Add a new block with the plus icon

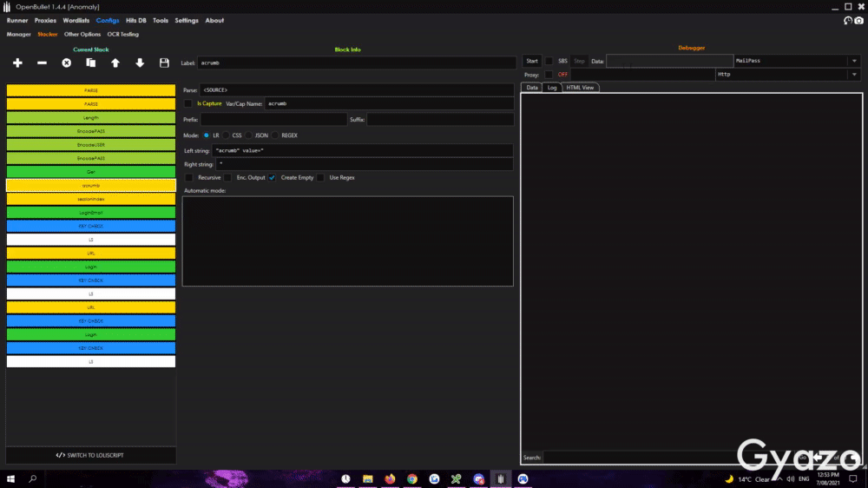click(17, 63)
